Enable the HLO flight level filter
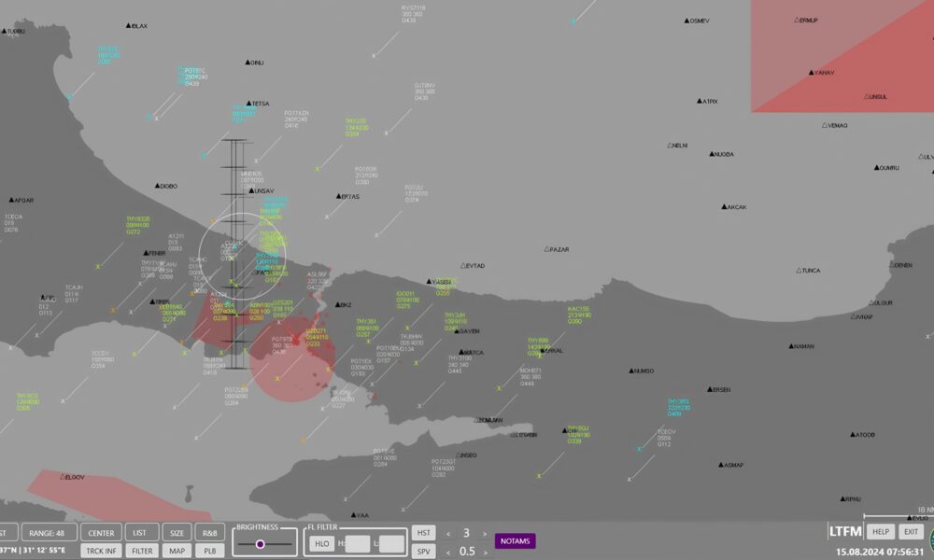The width and height of the screenshot is (934, 560). pyautogui.click(x=322, y=544)
